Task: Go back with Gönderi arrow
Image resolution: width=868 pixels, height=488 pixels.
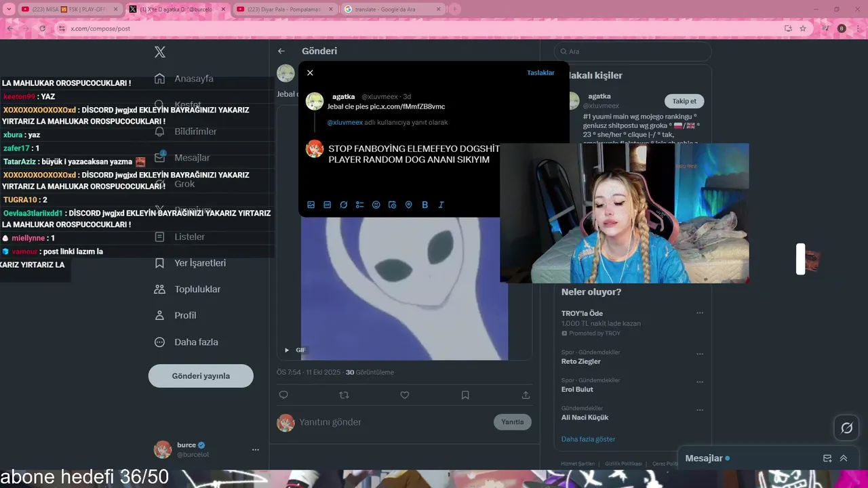Action: 281,51
